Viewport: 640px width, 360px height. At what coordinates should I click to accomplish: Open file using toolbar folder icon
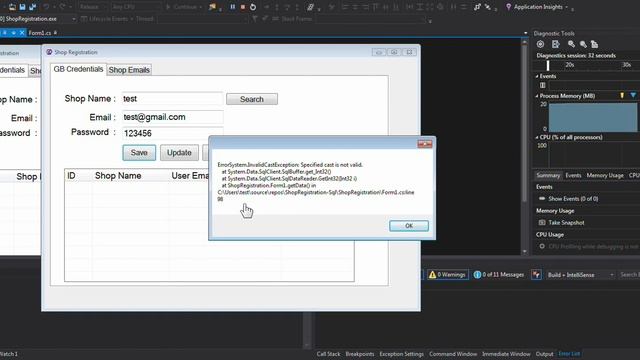(12, 7)
